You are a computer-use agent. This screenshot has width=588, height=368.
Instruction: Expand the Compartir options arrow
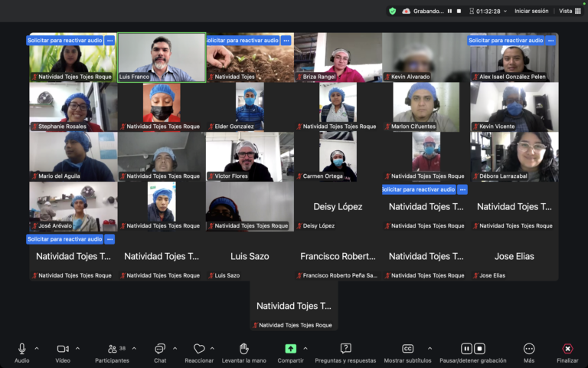pyautogui.click(x=305, y=349)
